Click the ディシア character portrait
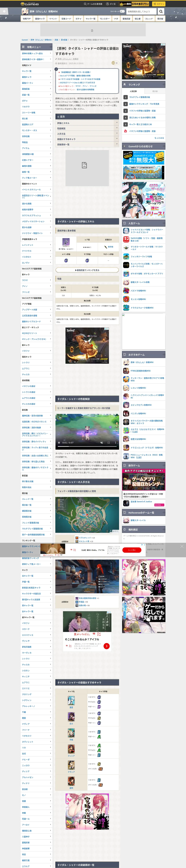 tap(71, 749)
